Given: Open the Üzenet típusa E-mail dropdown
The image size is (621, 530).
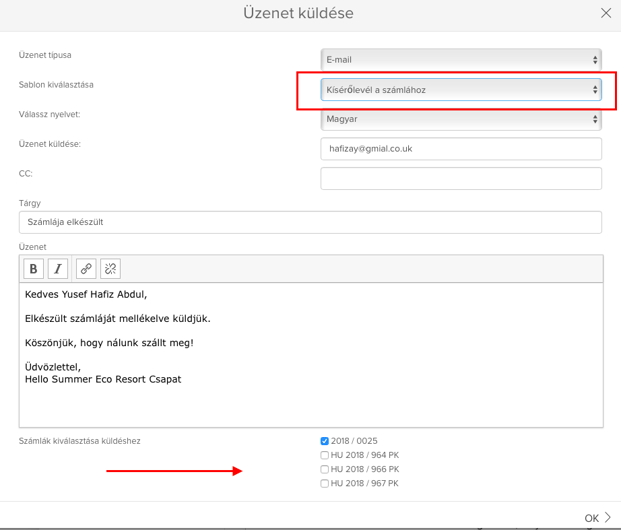Looking at the screenshot, I should (461, 60).
